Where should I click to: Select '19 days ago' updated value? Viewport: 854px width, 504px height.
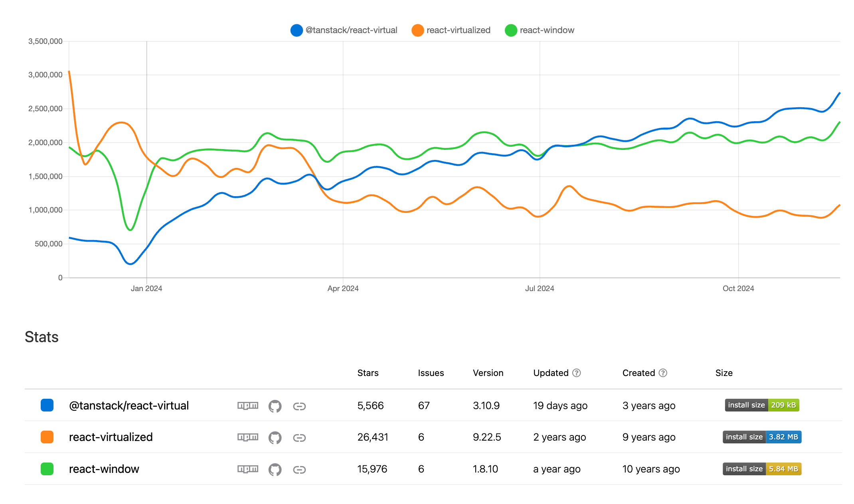click(560, 406)
